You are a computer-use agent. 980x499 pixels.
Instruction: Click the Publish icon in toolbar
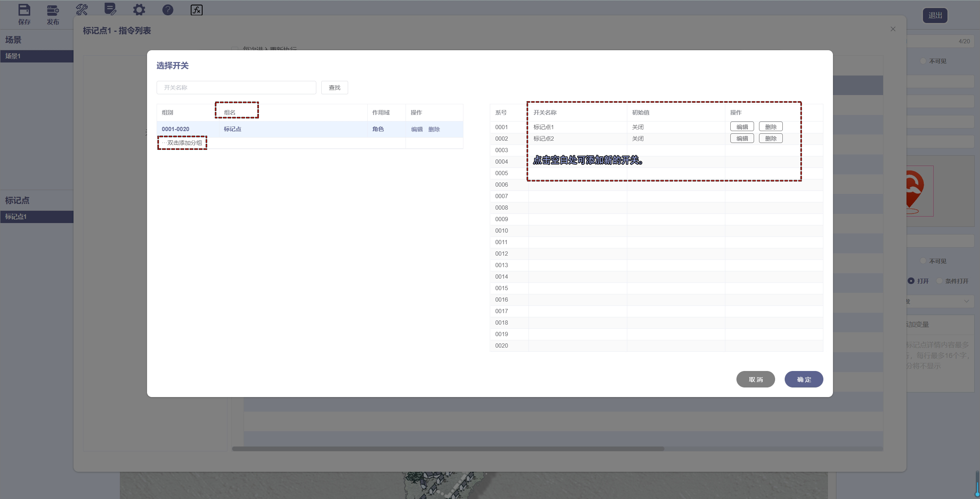53,10
